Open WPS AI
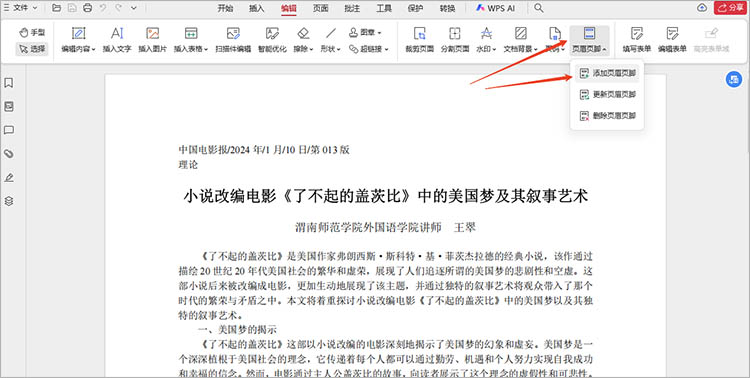750x378 pixels. [496, 8]
